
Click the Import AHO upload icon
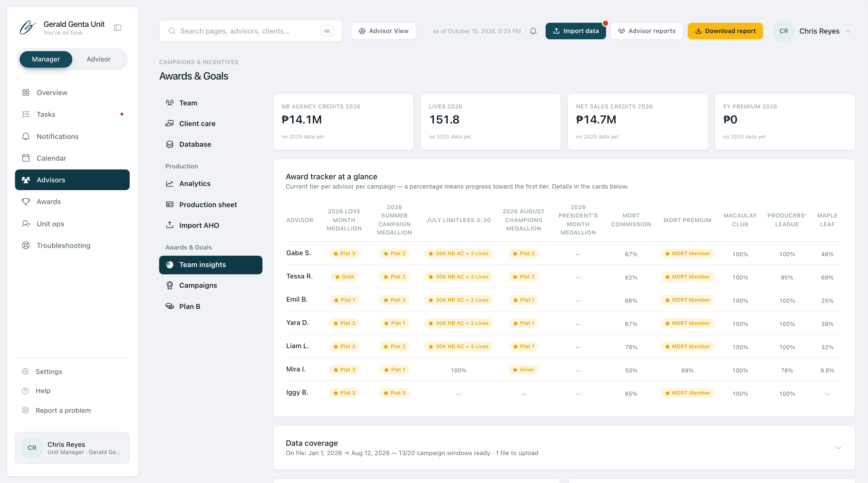click(170, 225)
